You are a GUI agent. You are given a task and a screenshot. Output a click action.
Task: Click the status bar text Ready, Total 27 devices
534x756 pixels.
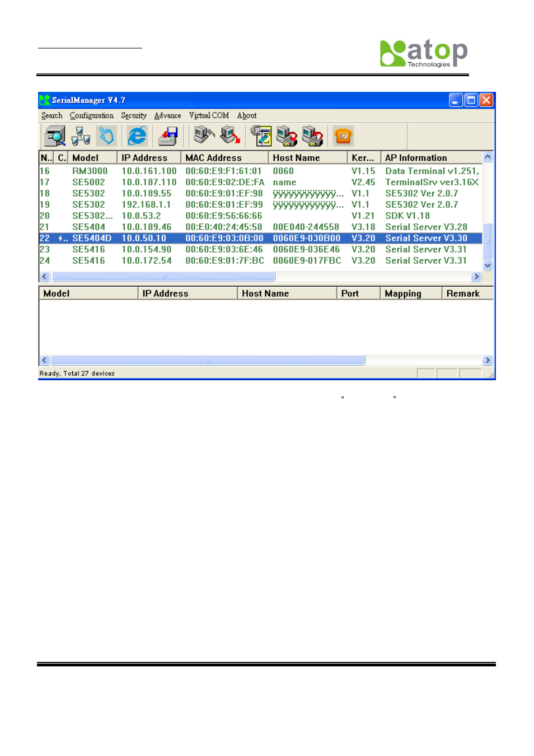[77, 373]
